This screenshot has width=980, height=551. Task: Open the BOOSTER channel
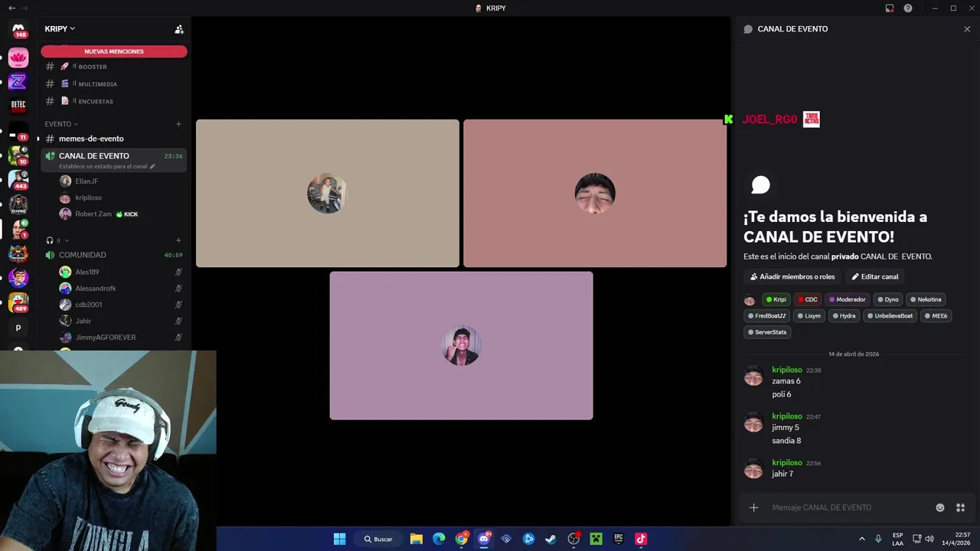coord(113,67)
